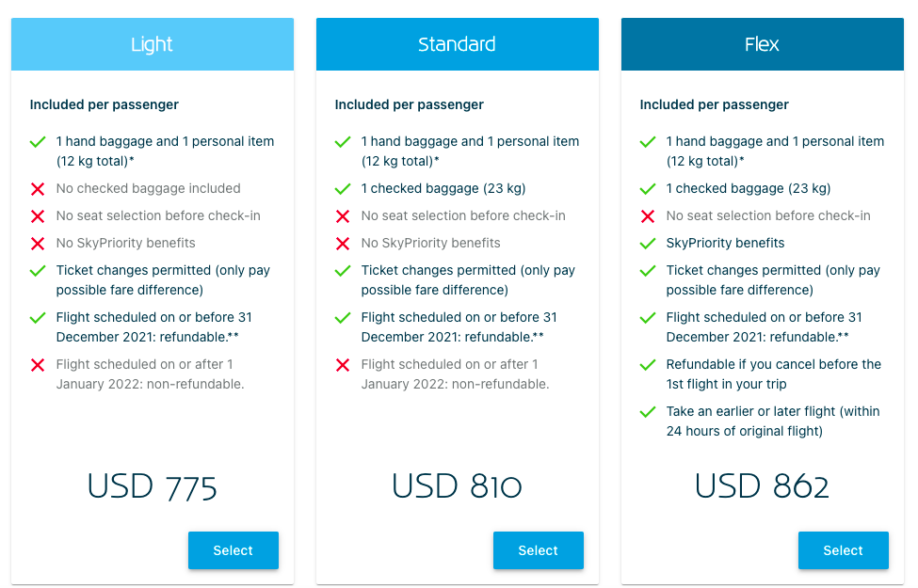Click green check for Flex refundable before 1st flight
Screen dimensions: 918x588
tap(648, 365)
